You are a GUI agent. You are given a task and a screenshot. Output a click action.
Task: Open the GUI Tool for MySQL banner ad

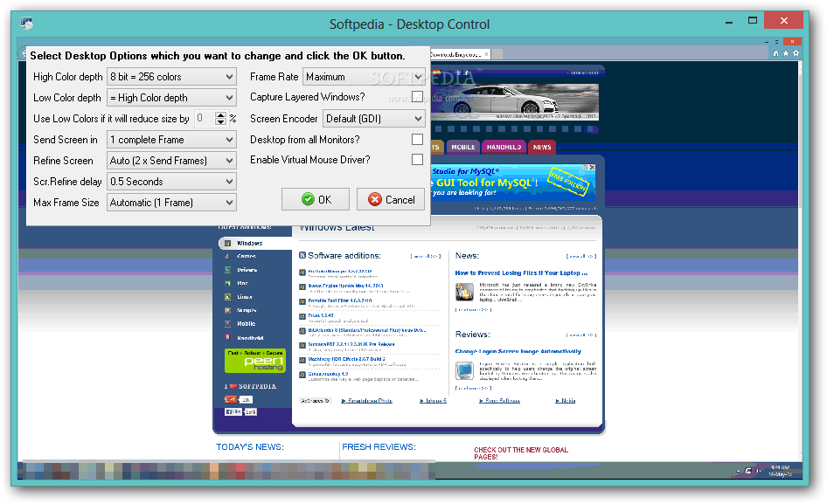[513, 183]
